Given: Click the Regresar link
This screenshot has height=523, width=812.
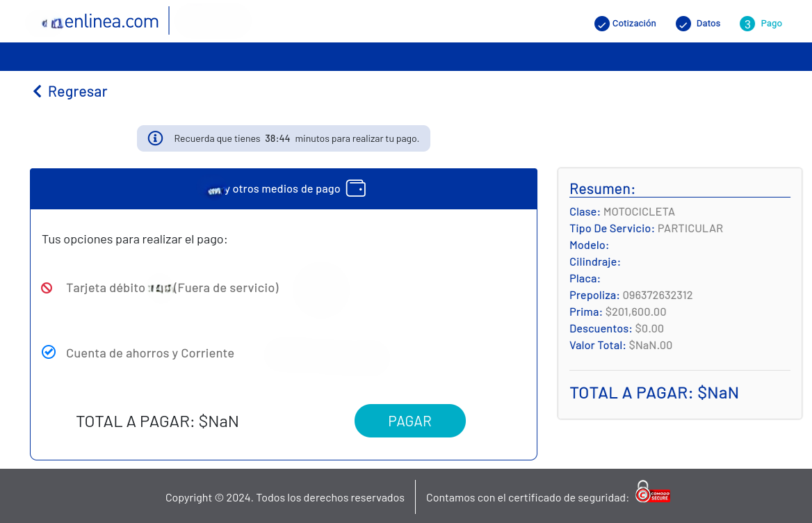Looking at the screenshot, I should (x=77, y=90).
